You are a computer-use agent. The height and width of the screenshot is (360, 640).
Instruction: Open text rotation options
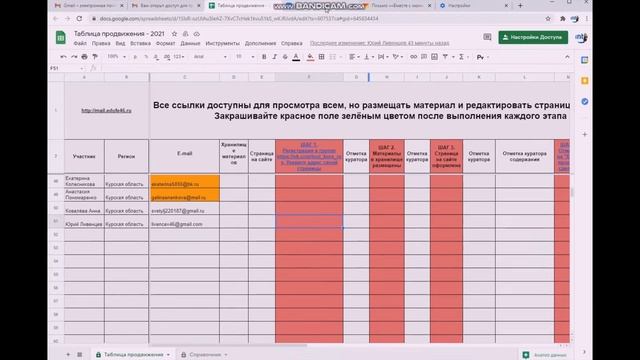tap(397, 57)
